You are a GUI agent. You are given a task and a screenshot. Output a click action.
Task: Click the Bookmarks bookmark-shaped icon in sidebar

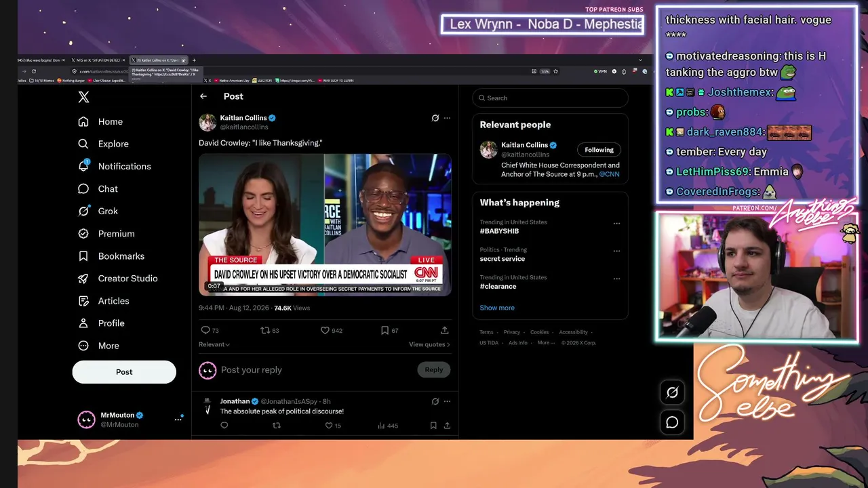[x=83, y=256]
